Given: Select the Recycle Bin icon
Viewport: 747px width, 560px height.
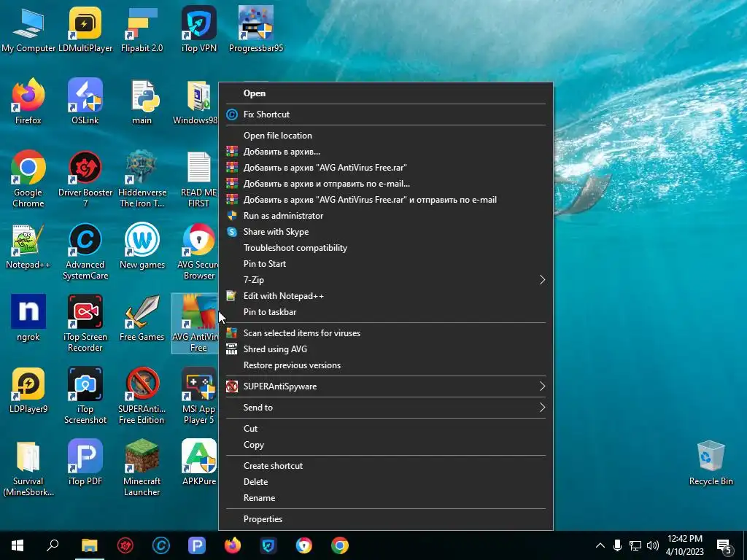Looking at the screenshot, I should (x=711, y=463).
